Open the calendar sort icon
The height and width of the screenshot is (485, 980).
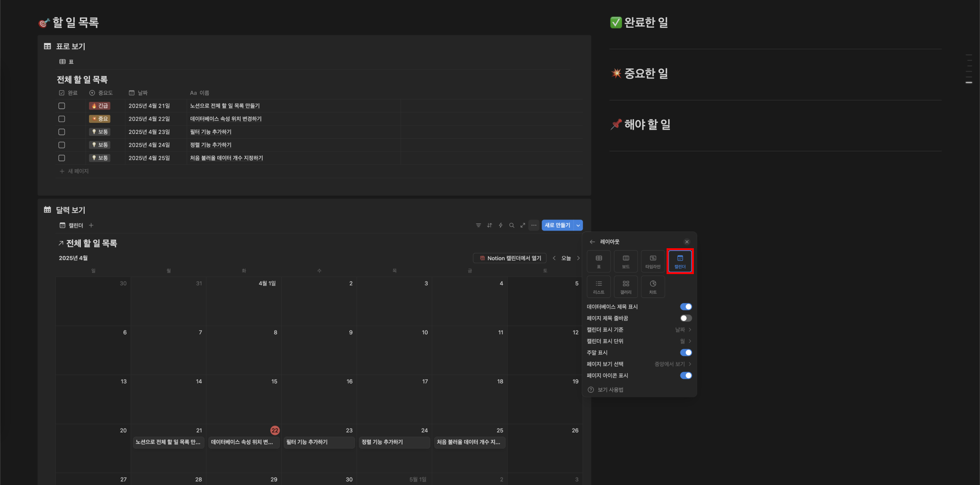click(490, 225)
